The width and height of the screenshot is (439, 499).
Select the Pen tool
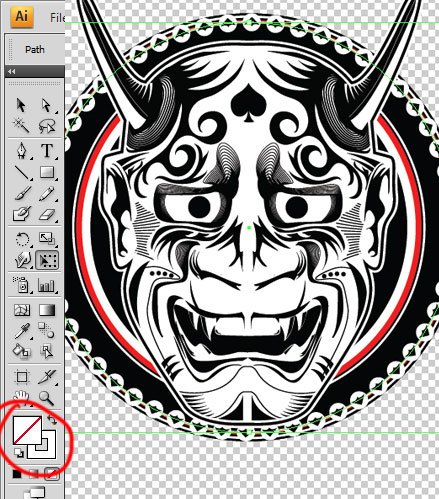click(x=22, y=150)
